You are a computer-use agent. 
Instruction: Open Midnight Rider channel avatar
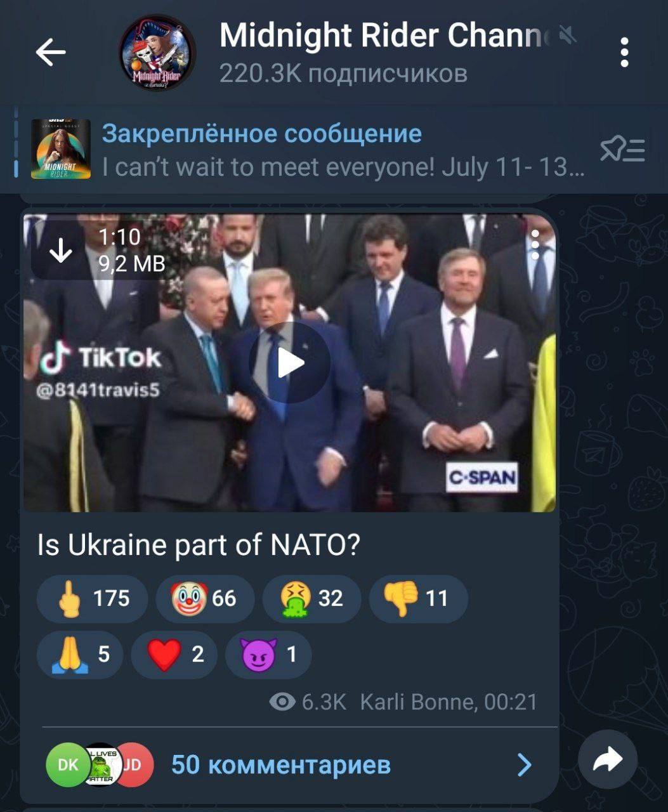pos(157,53)
